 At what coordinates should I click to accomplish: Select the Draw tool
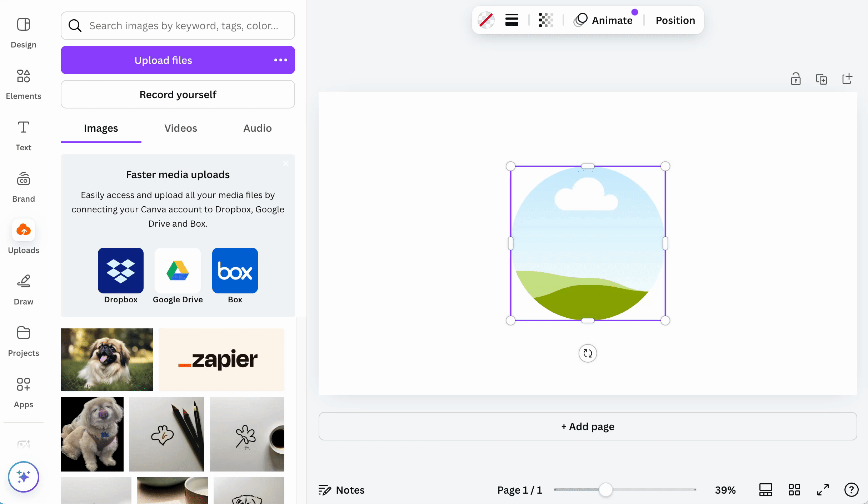tap(23, 290)
